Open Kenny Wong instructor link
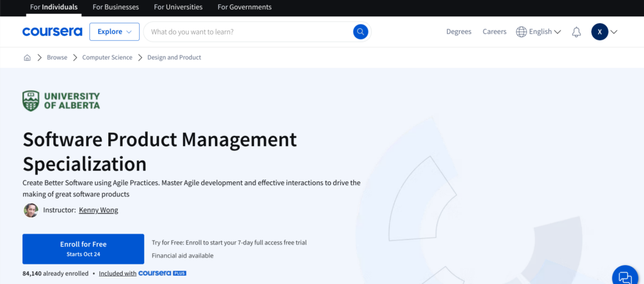The image size is (644, 284). click(98, 210)
